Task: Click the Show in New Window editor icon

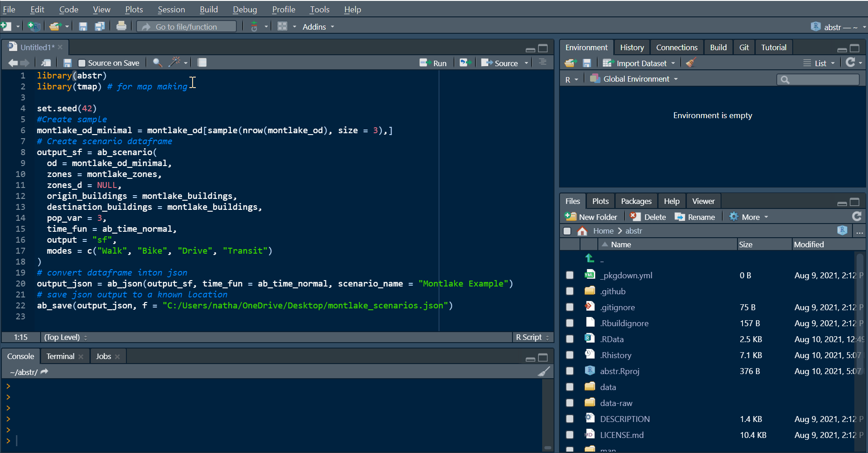Action: point(46,62)
